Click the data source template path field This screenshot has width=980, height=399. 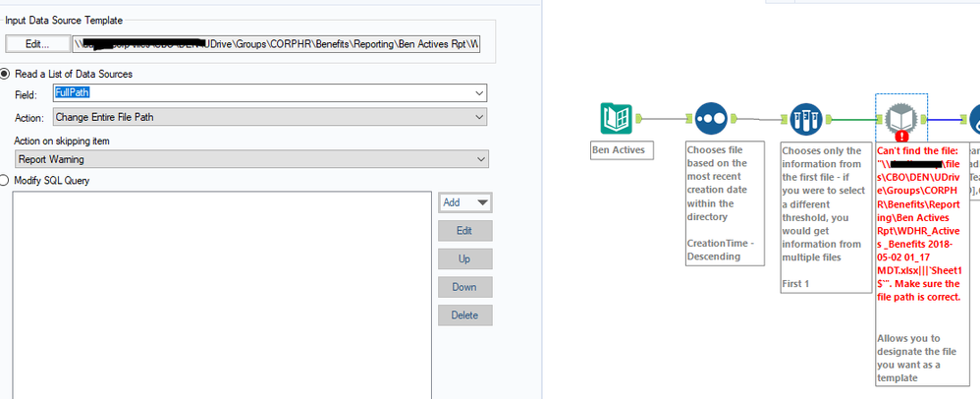pos(276,44)
